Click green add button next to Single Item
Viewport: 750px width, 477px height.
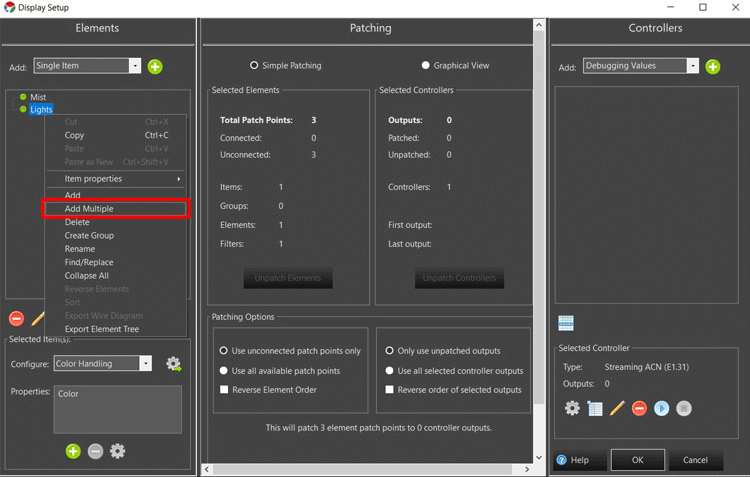(155, 66)
